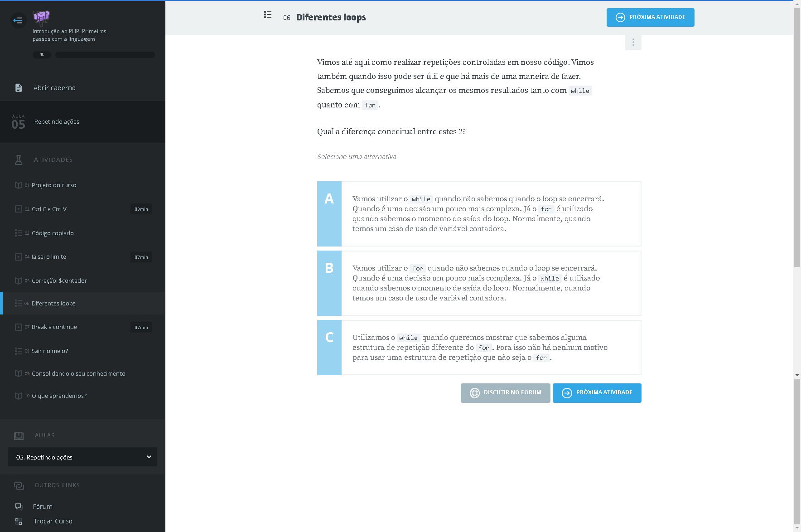Open the activity list icon beside title

point(268,15)
